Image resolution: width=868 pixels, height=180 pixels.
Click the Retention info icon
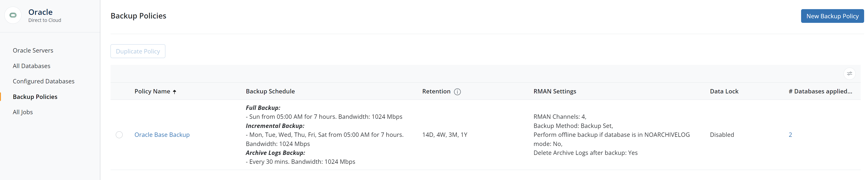457,92
